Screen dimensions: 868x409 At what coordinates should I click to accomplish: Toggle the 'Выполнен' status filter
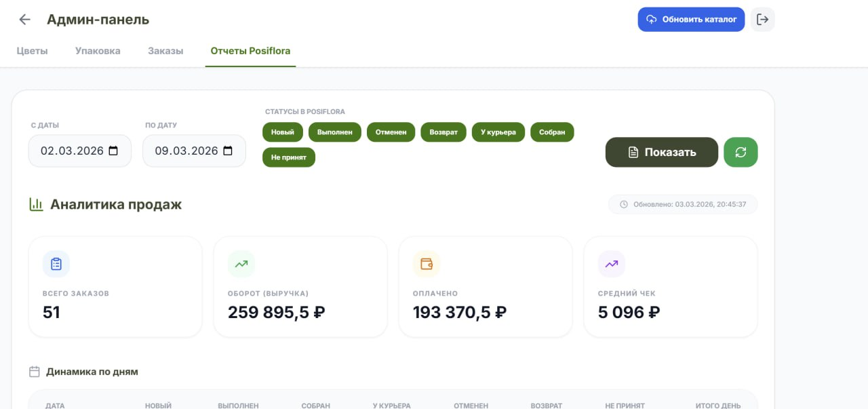[x=335, y=132]
